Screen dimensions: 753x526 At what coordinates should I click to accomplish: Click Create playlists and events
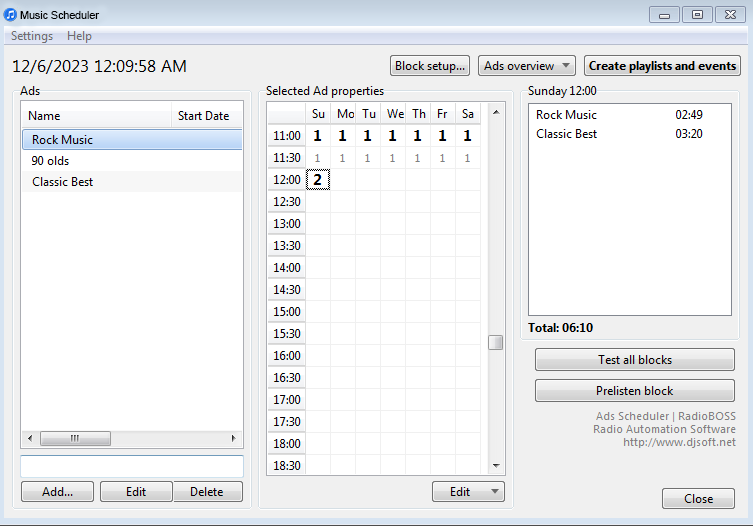pyautogui.click(x=662, y=66)
